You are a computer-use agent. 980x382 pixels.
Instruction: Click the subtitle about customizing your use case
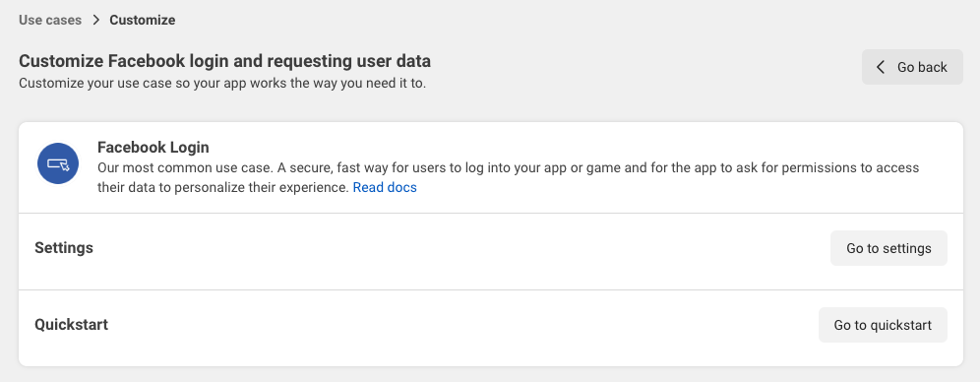[222, 83]
